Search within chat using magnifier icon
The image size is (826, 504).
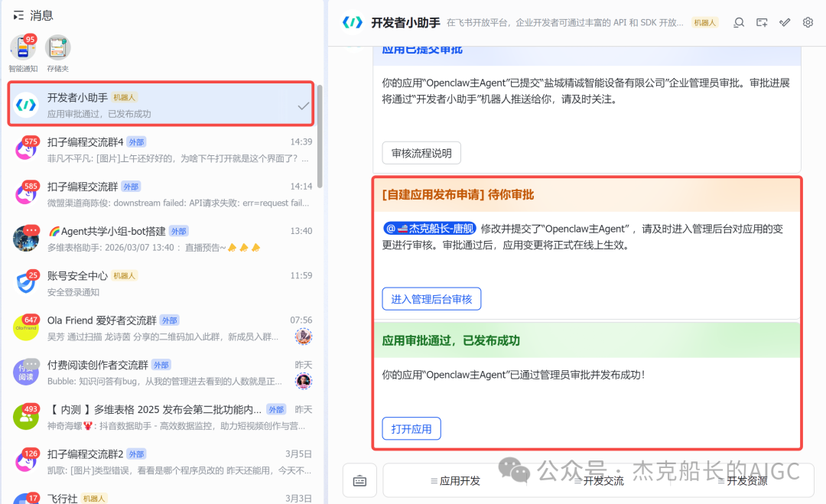coord(739,22)
